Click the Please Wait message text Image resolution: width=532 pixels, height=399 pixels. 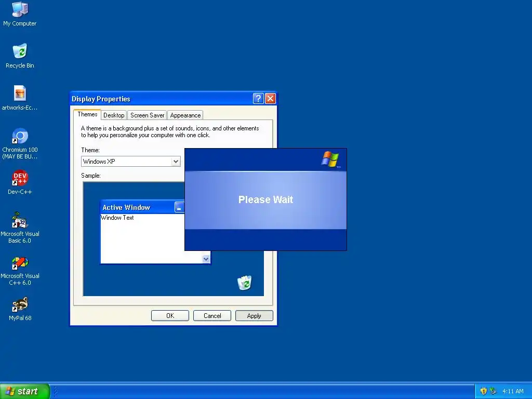[265, 199]
